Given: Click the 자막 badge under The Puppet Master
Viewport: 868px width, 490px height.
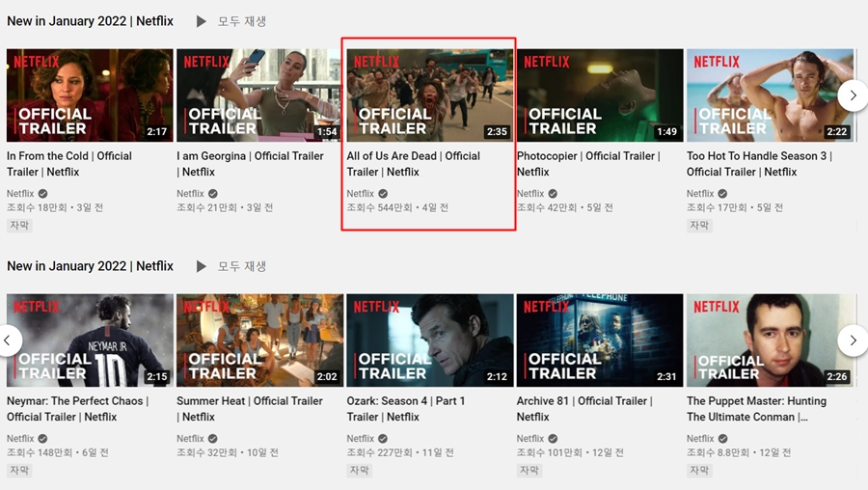Looking at the screenshot, I should coord(699,471).
